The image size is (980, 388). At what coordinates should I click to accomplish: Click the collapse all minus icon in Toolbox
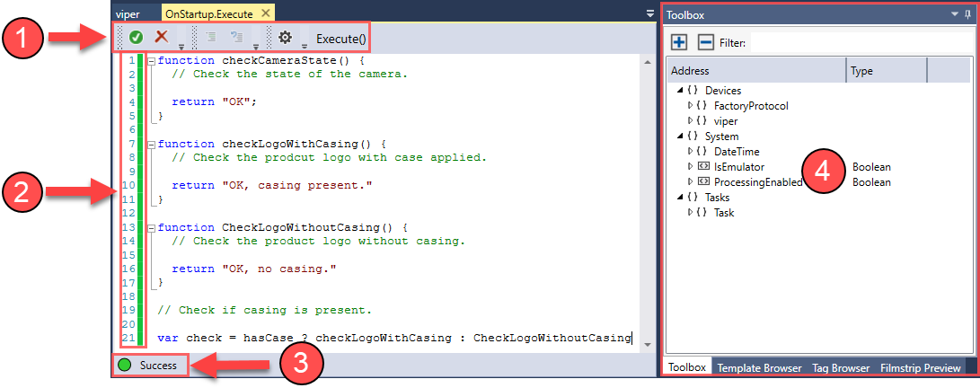coord(705,42)
